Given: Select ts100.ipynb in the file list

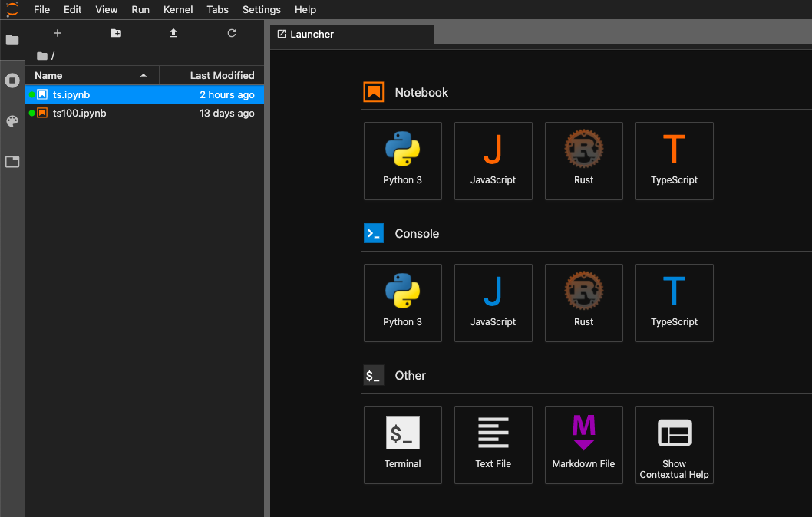Looking at the screenshot, I should (80, 113).
